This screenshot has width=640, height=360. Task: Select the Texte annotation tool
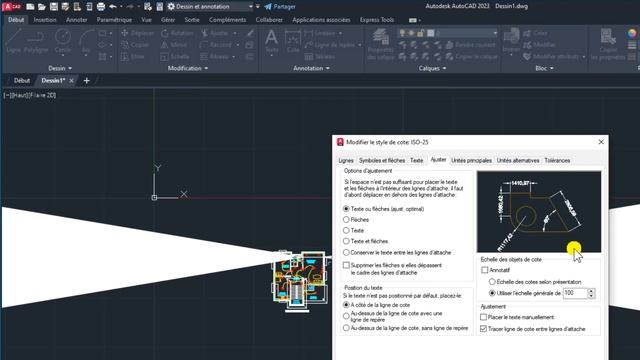click(x=271, y=42)
